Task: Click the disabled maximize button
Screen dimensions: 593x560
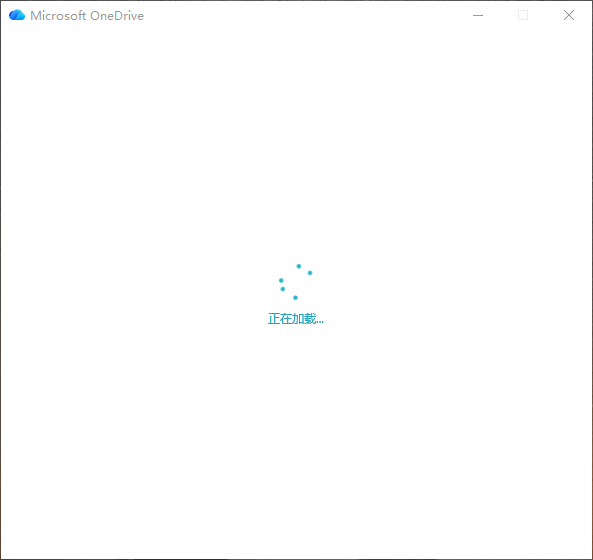Action: coord(523,16)
